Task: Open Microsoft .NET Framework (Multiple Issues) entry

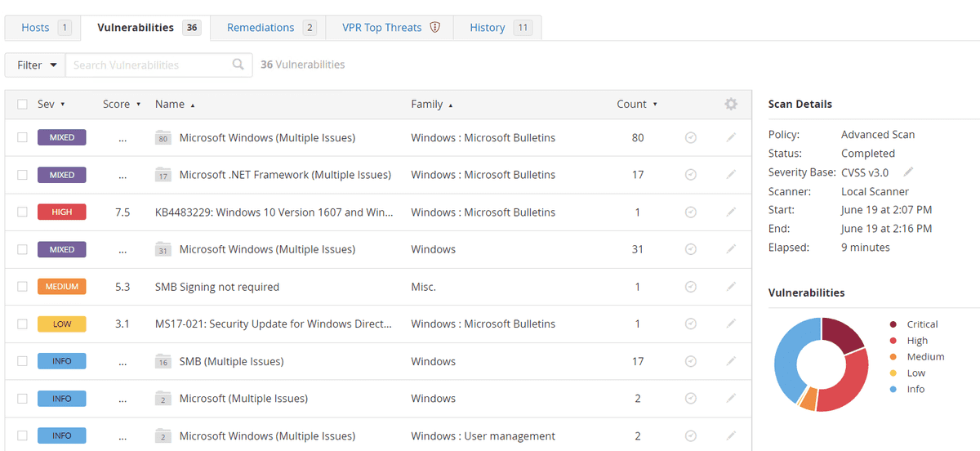Action: [285, 175]
